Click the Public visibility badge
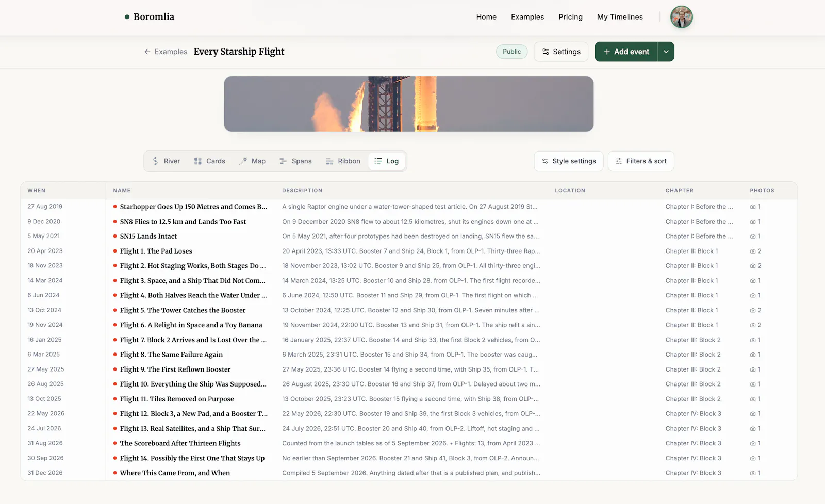The height and width of the screenshot is (504, 825). (511, 52)
